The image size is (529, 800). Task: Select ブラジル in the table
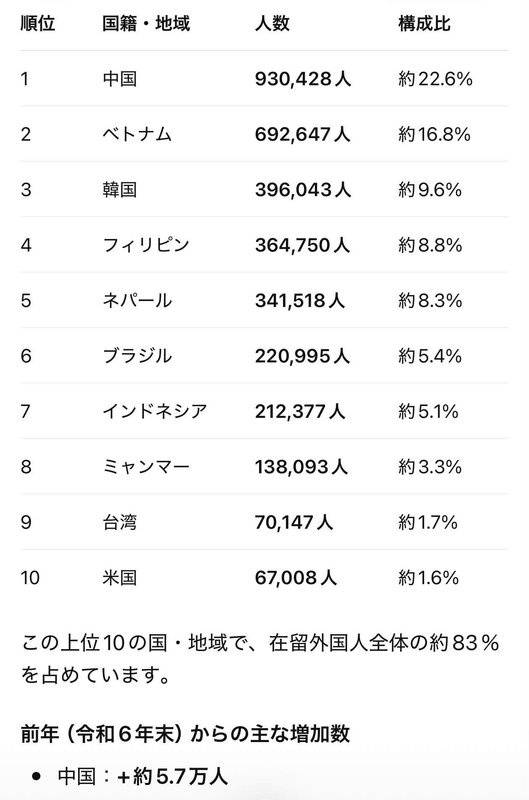[x=137, y=356]
